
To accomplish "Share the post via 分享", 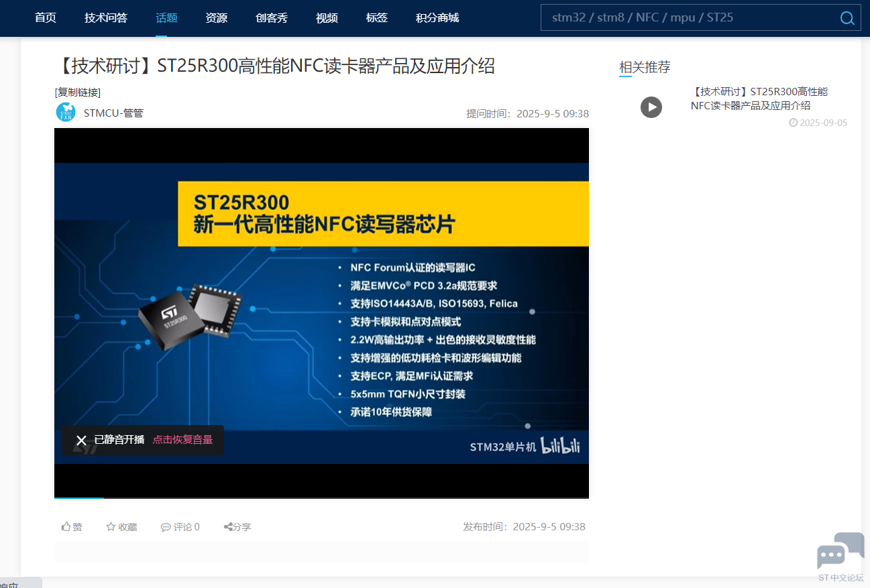I will [237, 527].
